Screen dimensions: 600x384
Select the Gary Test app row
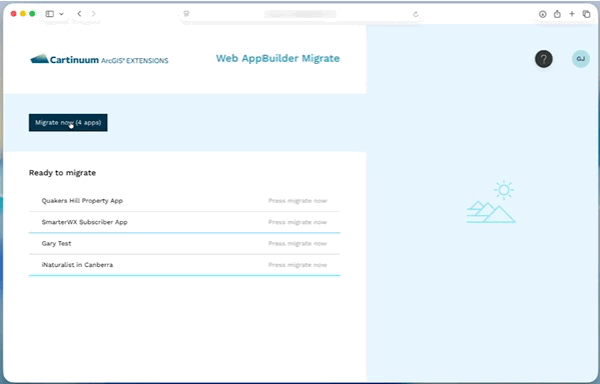(x=184, y=244)
